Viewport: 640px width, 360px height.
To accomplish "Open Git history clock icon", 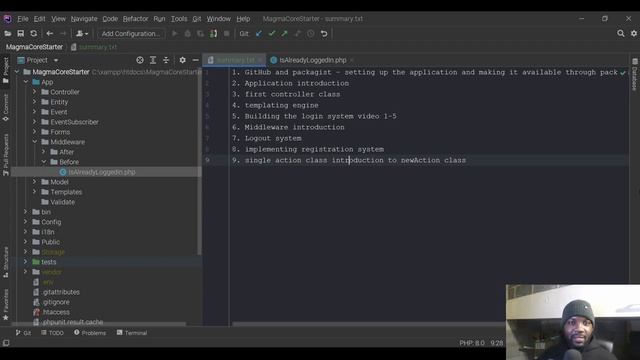I will 311,33.
